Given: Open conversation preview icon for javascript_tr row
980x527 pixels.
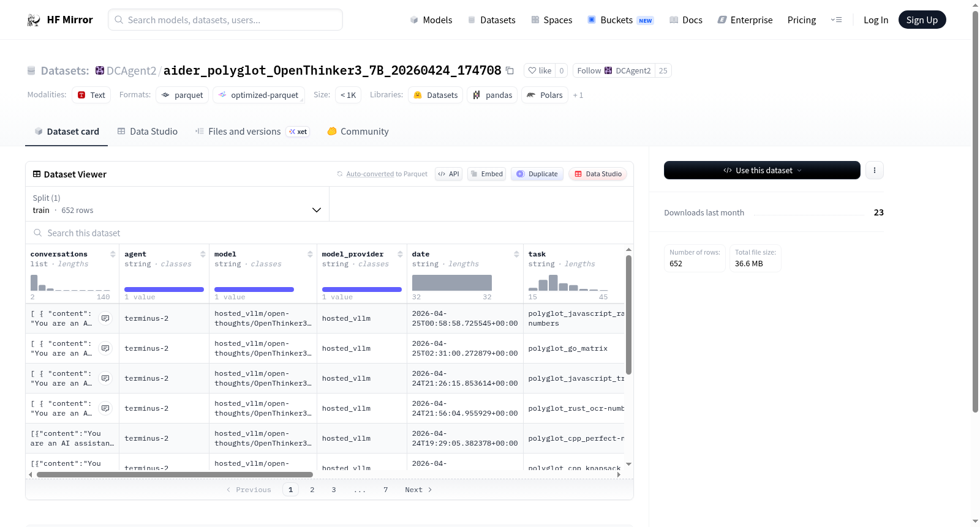Looking at the screenshot, I should [105, 378].
